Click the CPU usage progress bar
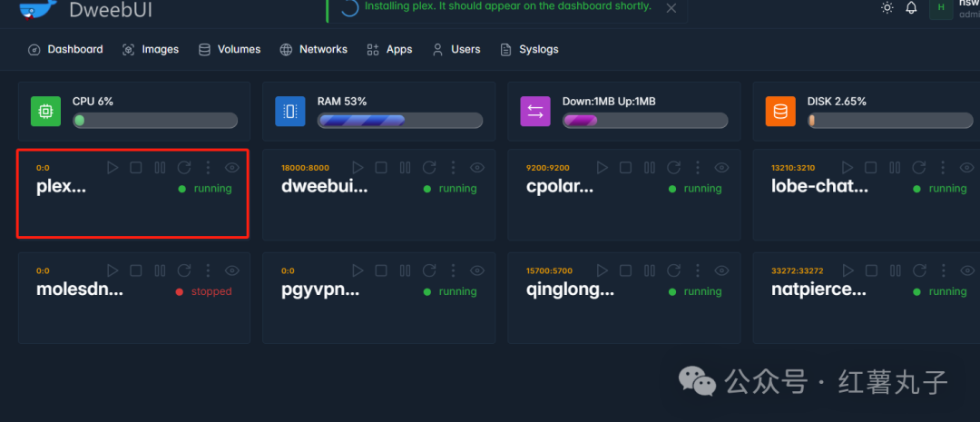 pos(155,120)
